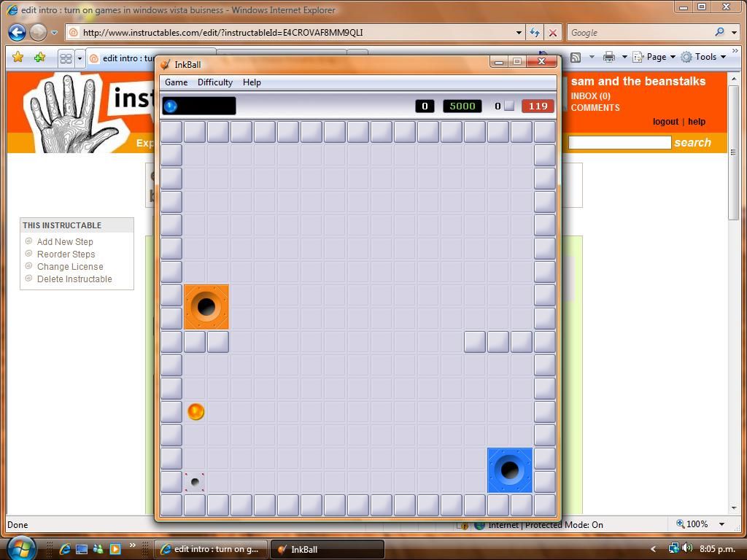Open Quick Tabs view
This screenshot has height=560, width=747.
[66, 57]
